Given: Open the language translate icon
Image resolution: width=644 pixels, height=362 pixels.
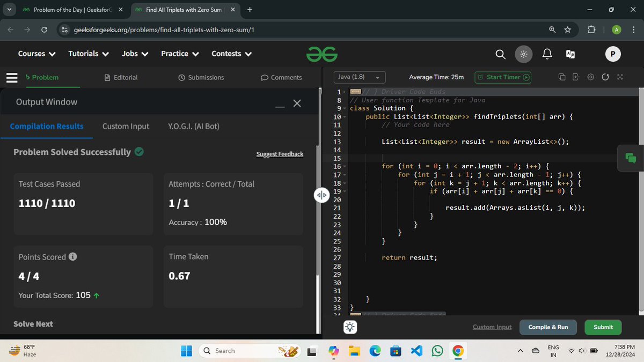Looking at the screenshot, I should 570,54.
